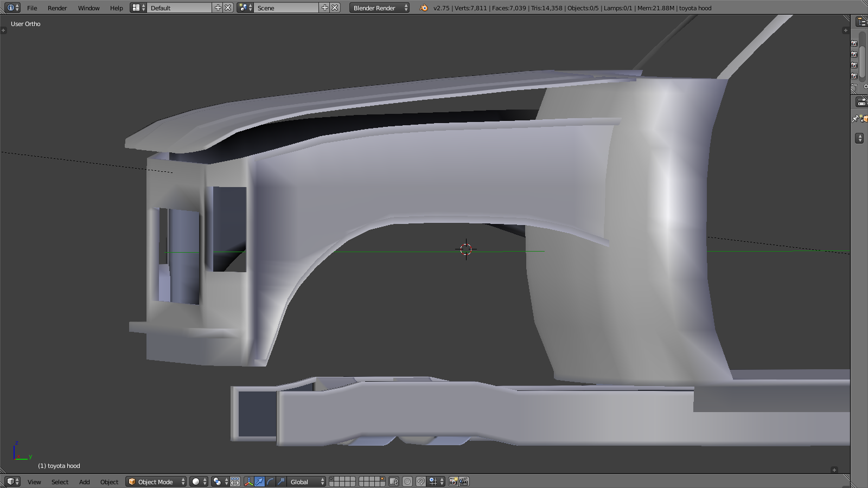
Task: Click the pin icon in Properties panel
Action: (856, 119)
